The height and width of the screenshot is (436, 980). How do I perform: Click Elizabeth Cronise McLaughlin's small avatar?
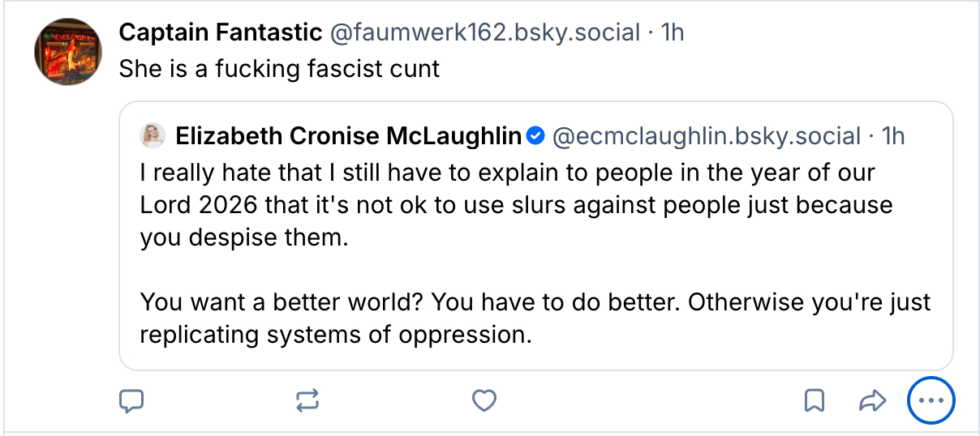pos(153,136)
